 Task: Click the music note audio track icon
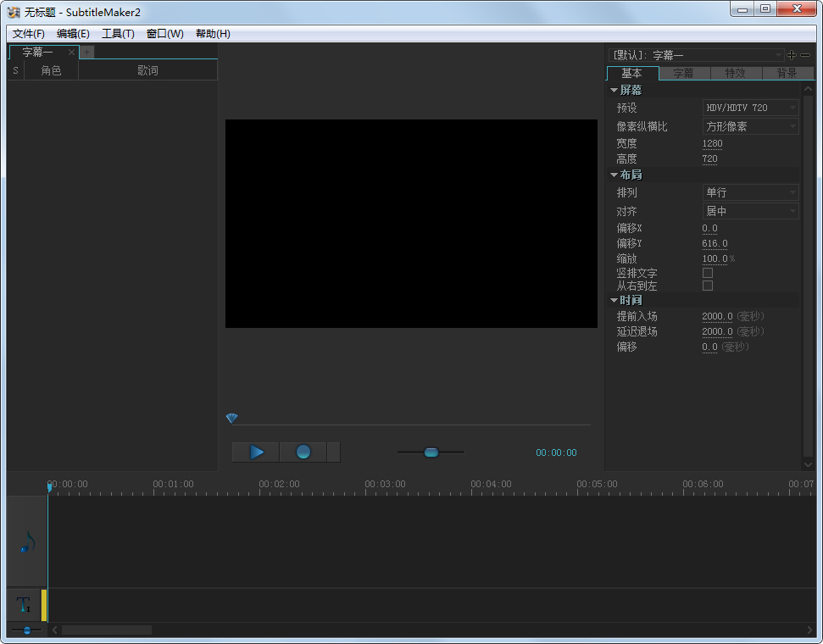26,543
